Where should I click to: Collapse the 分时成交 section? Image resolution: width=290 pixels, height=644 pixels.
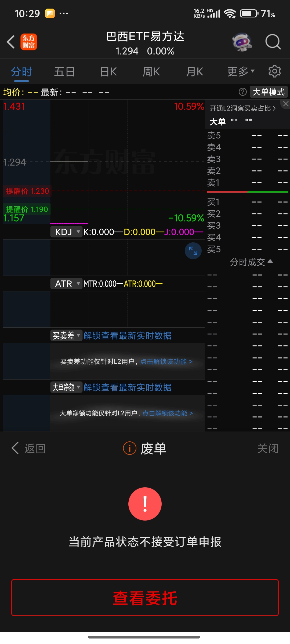point(251,262)
